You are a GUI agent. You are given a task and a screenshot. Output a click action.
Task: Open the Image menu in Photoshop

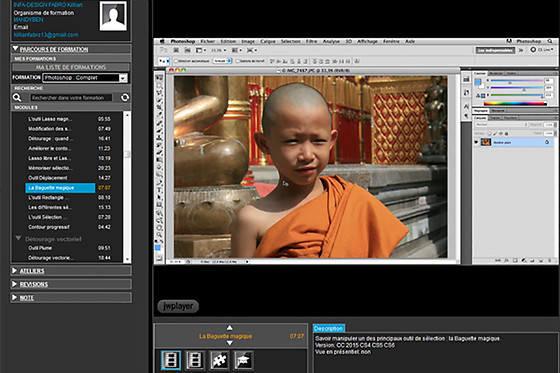248,41
